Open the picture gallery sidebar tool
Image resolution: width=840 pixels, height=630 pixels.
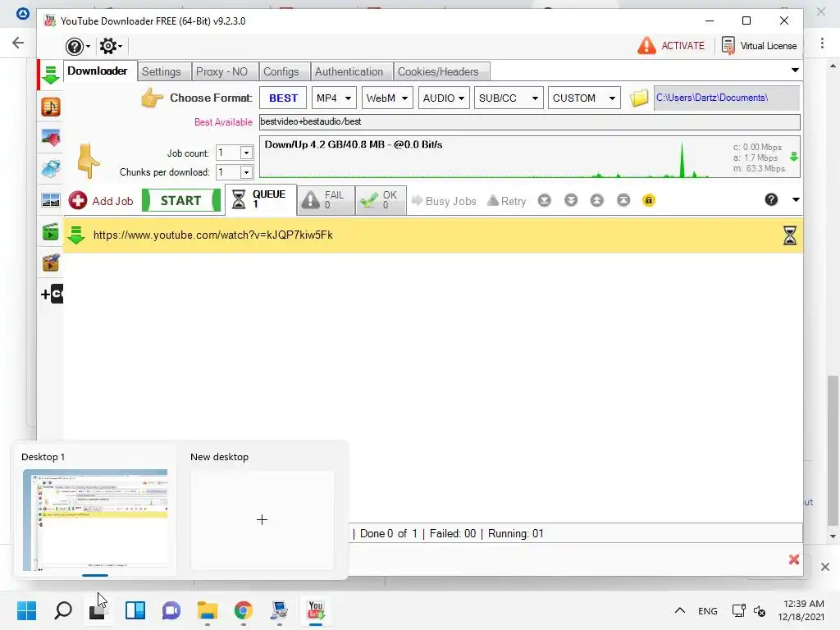point(51,200)
